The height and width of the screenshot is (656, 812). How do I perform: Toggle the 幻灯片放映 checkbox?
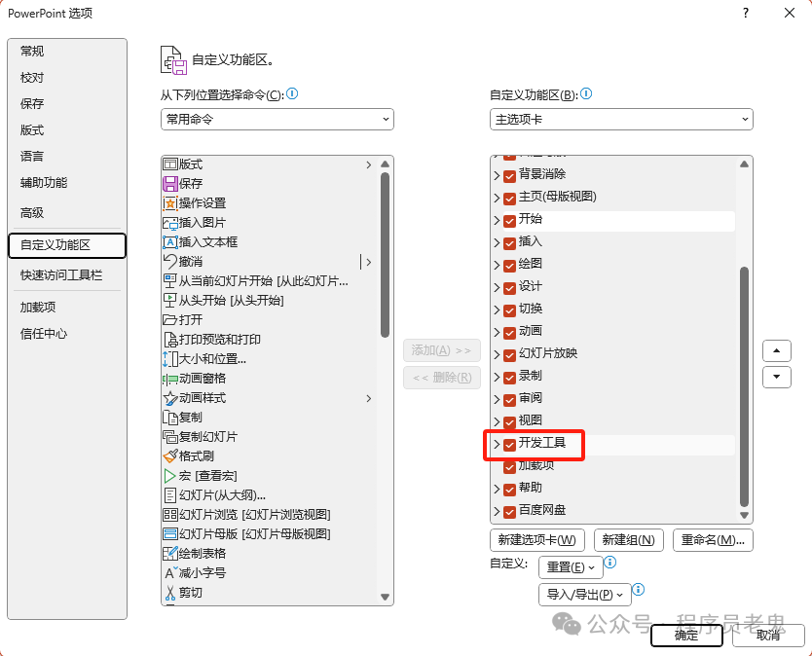[509, 354]
